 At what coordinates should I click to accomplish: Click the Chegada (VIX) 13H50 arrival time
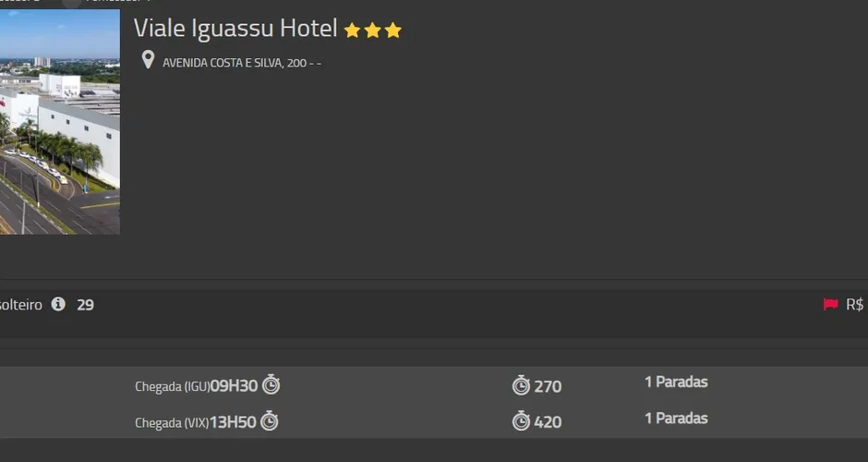[x=233, y=422]
